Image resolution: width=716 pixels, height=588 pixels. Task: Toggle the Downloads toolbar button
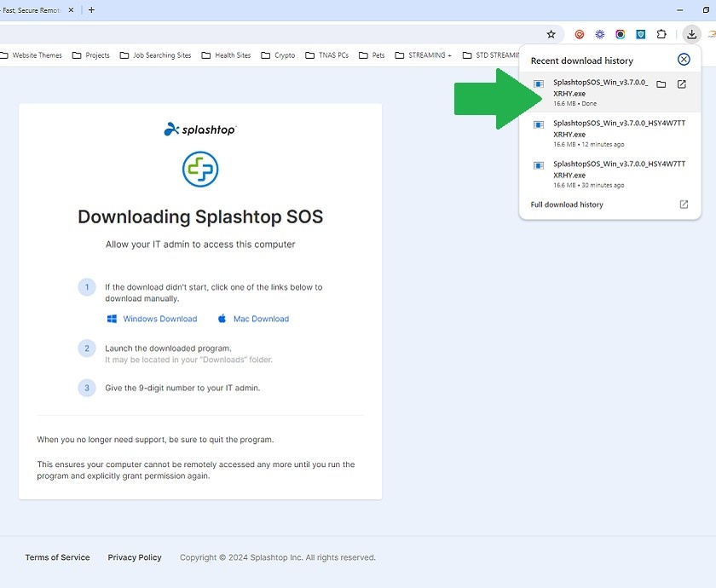[692, 34]
